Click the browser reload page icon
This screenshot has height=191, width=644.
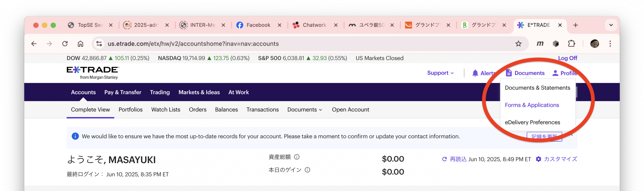(65, 44)
